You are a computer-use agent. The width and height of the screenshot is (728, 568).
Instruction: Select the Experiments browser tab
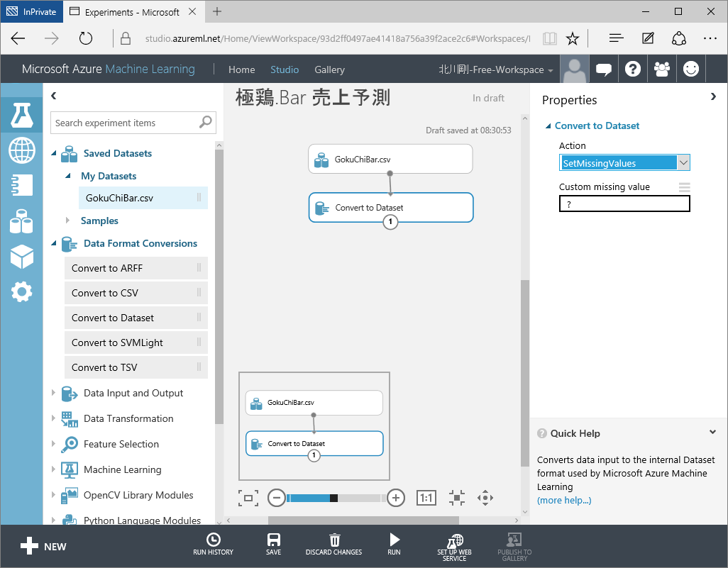click(x=133, y=12)
